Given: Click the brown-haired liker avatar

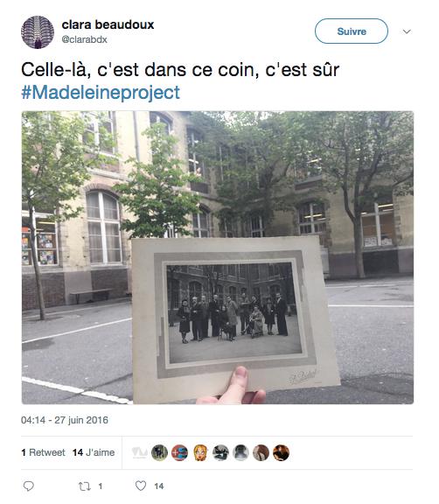Looking at the screenshot, I should tap(261, 452).
